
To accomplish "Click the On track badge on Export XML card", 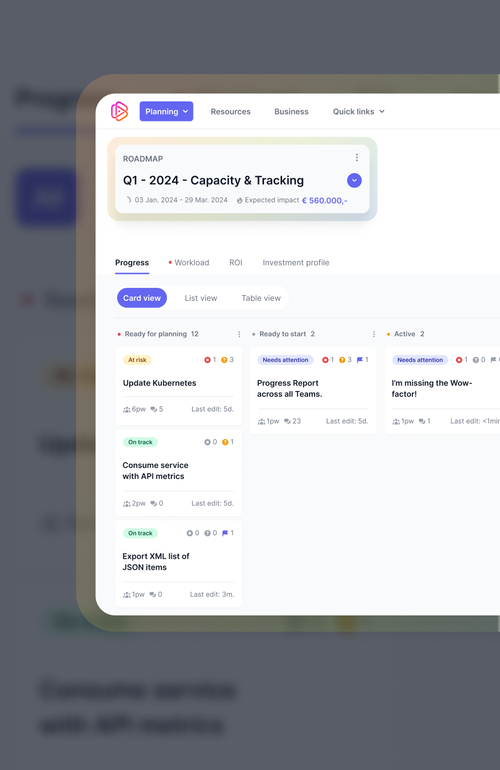I will (140, 533).
